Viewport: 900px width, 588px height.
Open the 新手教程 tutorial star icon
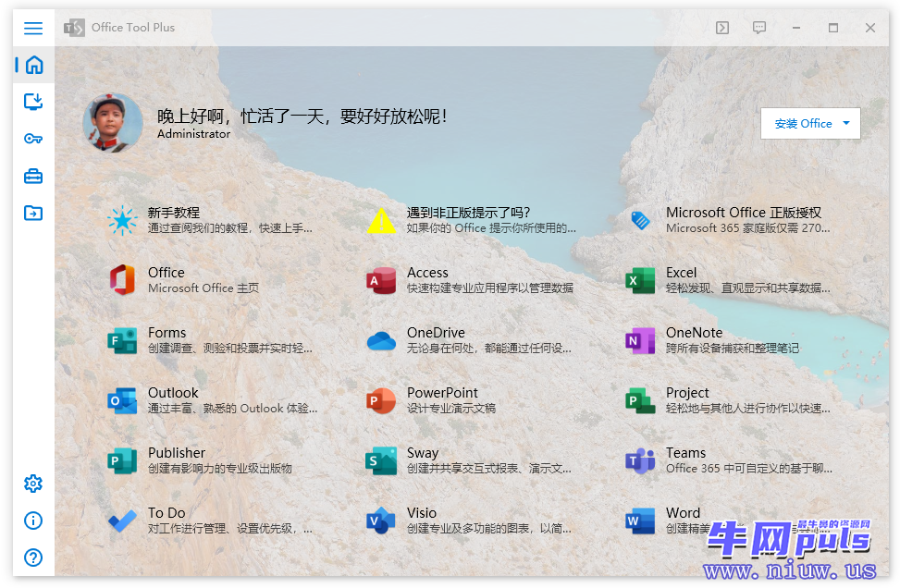(x=122, y=220)
